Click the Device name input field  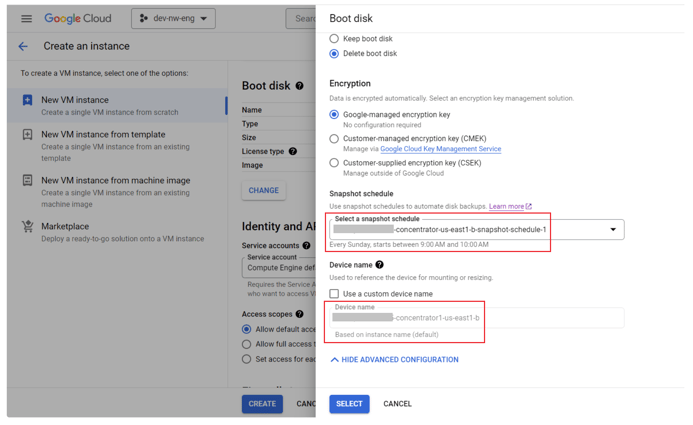tap(476, 318)
